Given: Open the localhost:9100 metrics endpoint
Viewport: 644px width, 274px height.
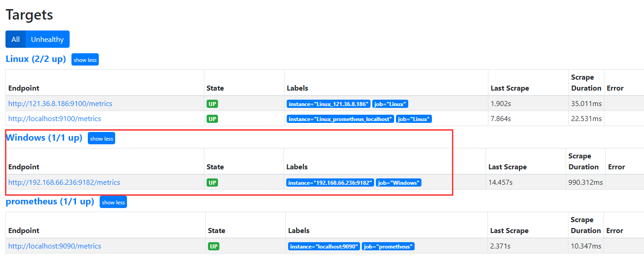Looking at the screenshot, I should pos(55,119).
